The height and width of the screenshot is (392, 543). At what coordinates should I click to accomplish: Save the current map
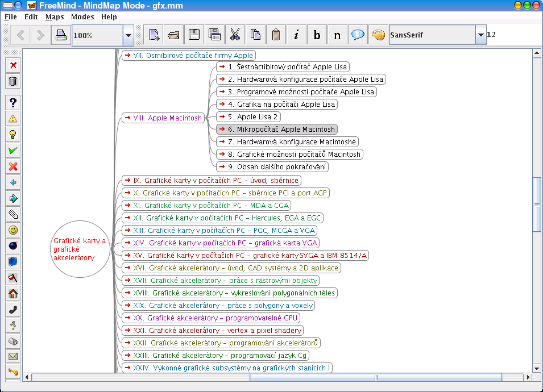tap(194, 35)
